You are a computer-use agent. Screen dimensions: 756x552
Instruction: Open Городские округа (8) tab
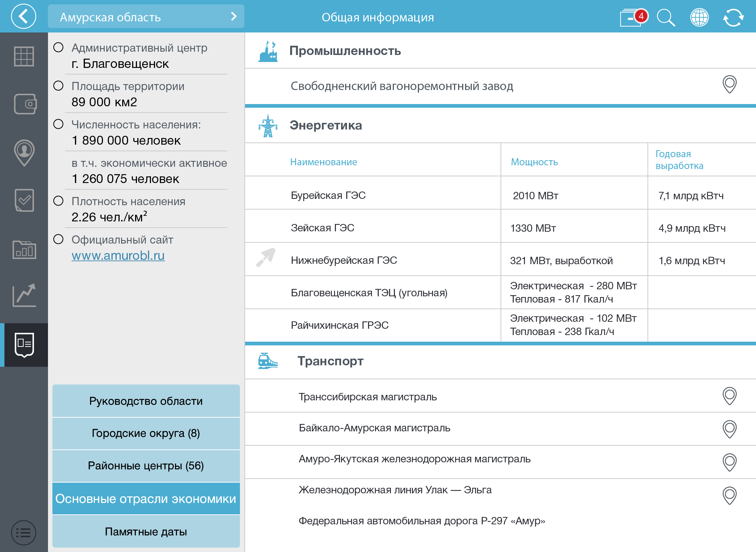pos(146,433)
